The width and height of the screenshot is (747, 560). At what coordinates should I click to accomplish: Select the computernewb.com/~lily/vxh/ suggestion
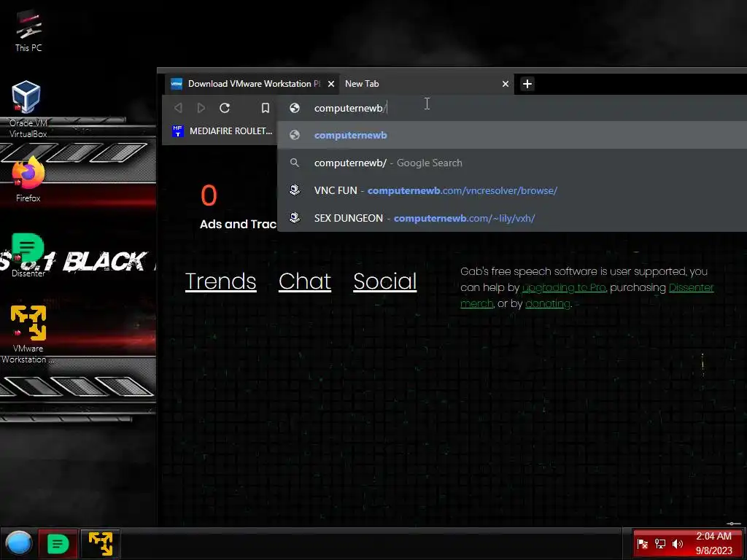pos(511,218)
